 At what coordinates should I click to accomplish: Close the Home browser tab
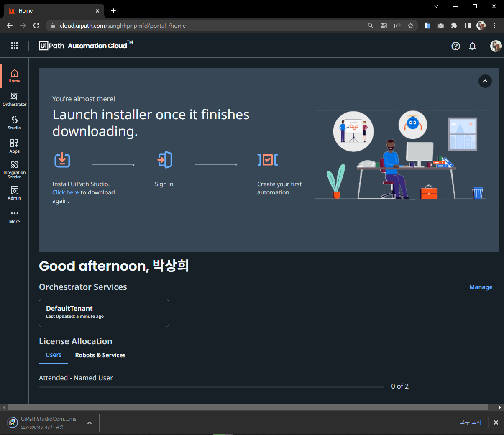pos(97,11)
